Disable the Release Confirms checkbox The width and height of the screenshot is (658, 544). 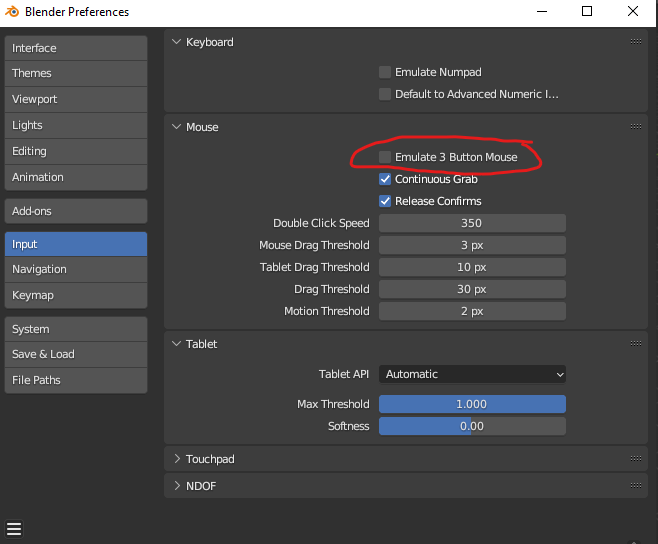pyautogui.click(x=385, y=201)
